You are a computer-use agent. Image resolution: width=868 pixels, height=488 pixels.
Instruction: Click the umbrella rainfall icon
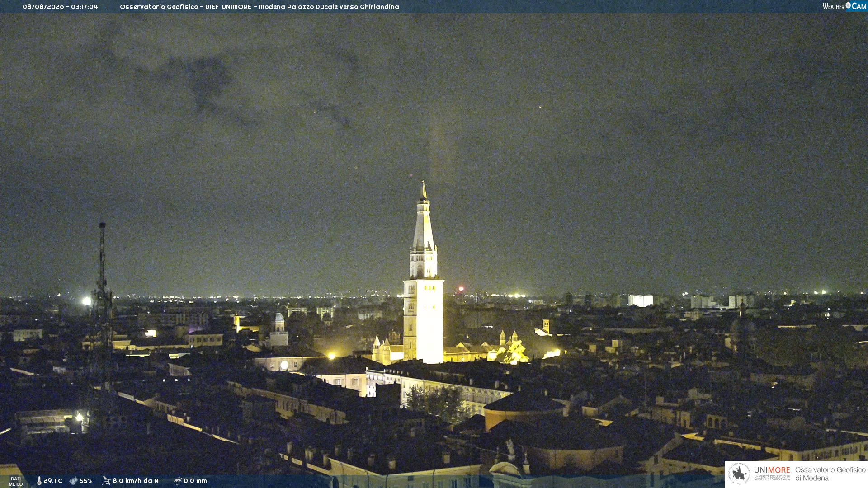click(178, 481)
